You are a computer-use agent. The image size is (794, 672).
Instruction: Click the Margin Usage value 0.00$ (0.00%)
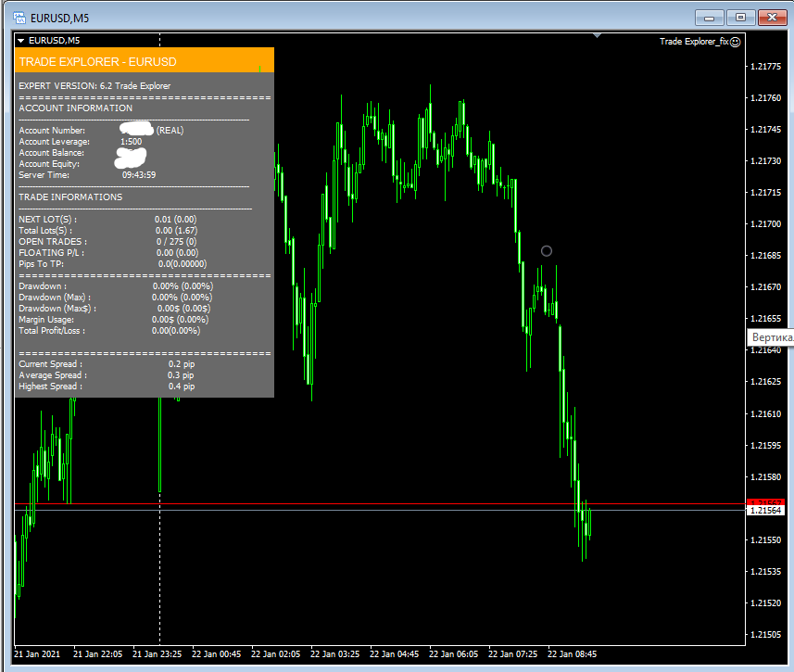180,320
